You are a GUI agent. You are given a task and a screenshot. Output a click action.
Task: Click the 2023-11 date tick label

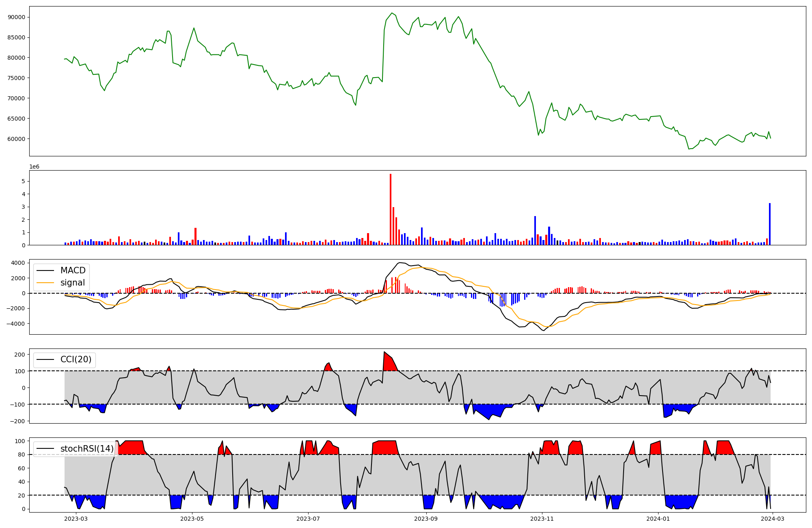pyautogui.click(x=542, y=519)
